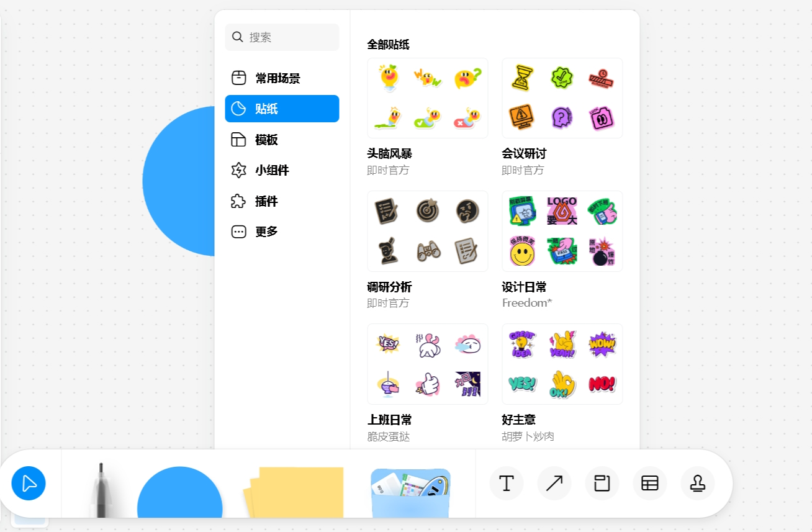This screenshot has width=812, height=532.
Task: Pick the OK! hand sticker
Action: click(x=562, y=384)
